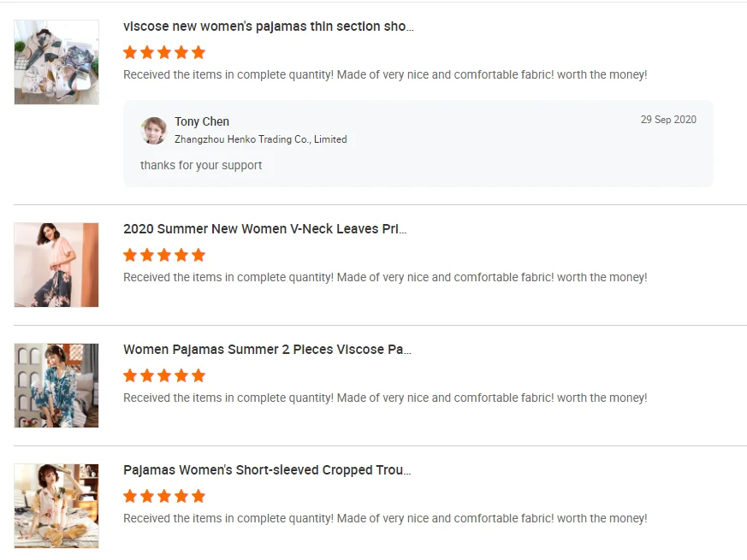The width and height of the screenshot is (747, 560).
Task: Click review text under Short-sleeved Cropped item
Action: 385,519
